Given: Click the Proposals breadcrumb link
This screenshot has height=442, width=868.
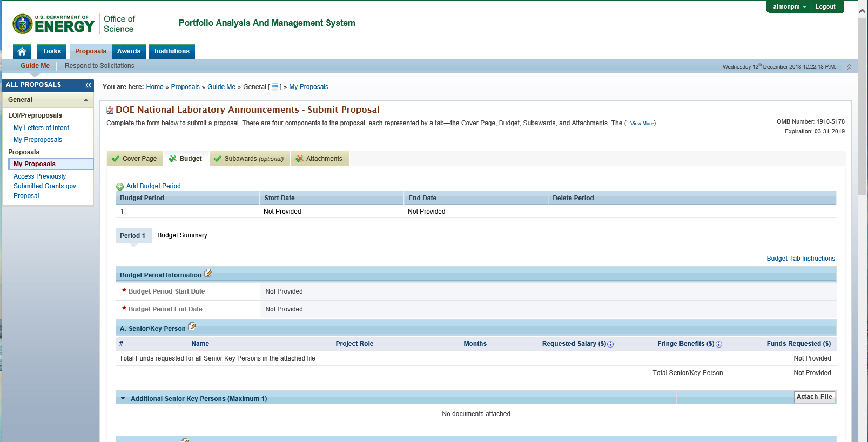Looking at the screenshot, I should pos(185,87).
